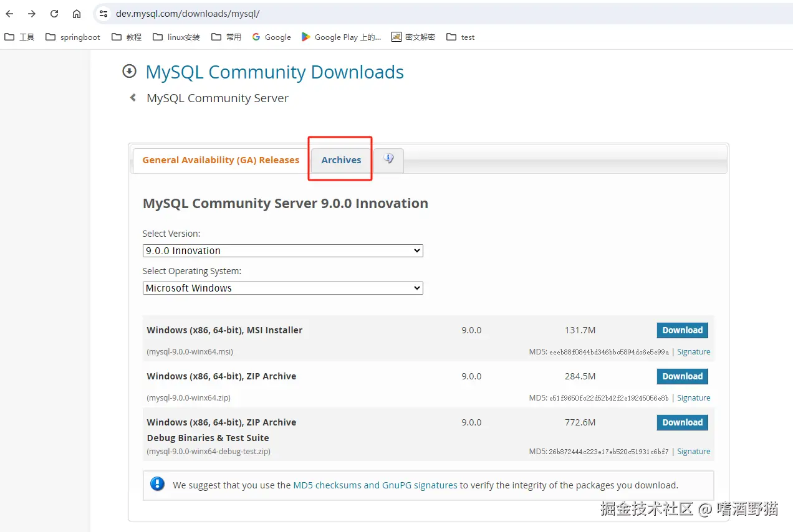This screenshot has width=793, height=532.
Task: Open the test bookmark folder
Action: click(x=461, y=37)
